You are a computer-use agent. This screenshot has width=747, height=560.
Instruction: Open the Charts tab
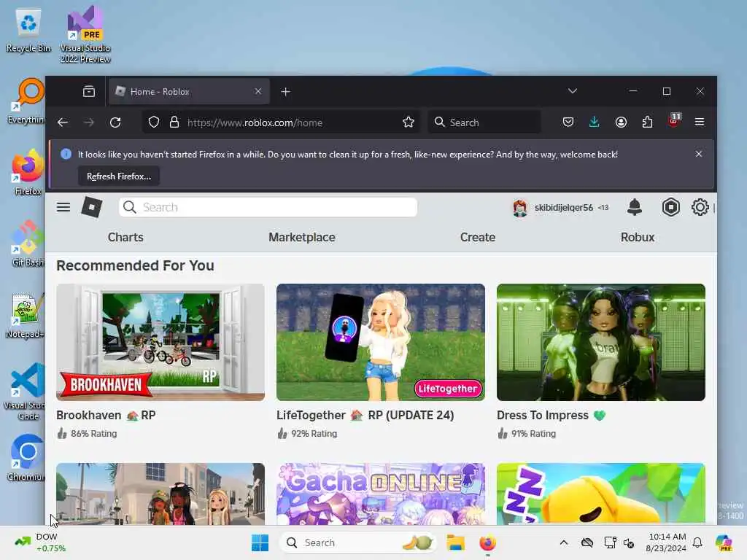(x=125, y=237)
